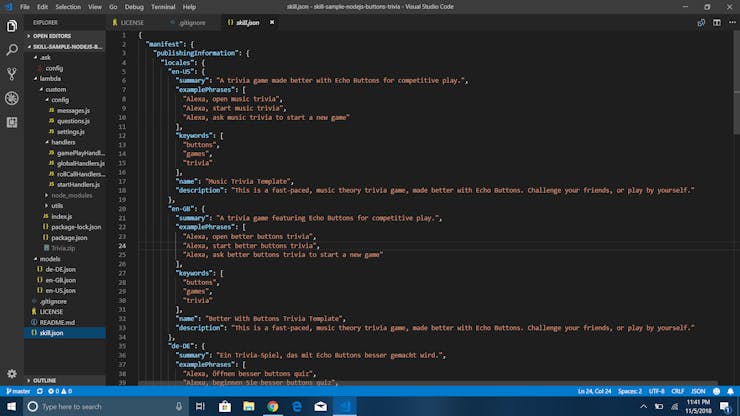Switch to the .gitignore tab

coord(193,22)
